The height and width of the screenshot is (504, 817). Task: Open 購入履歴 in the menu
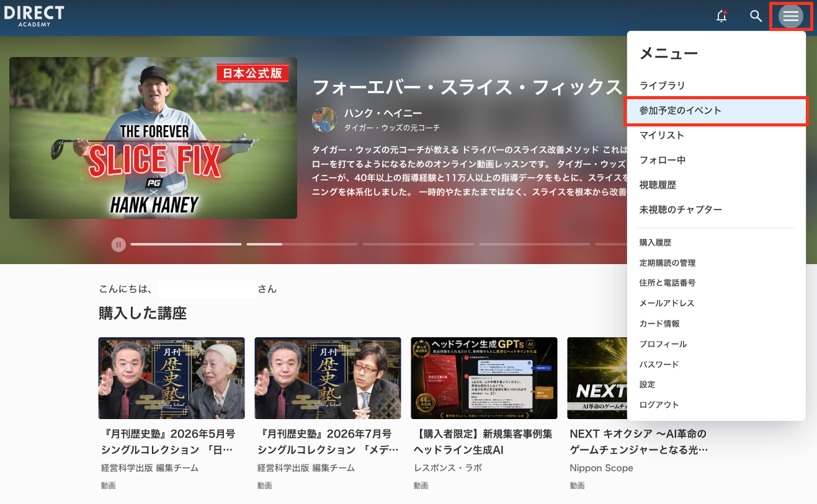[717, 242]
